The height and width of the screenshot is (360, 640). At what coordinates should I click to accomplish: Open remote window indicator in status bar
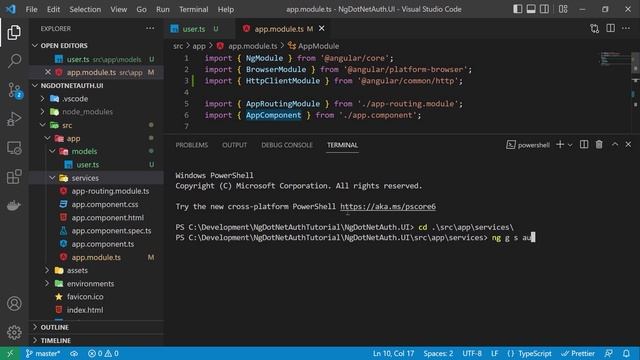point(10,353)
